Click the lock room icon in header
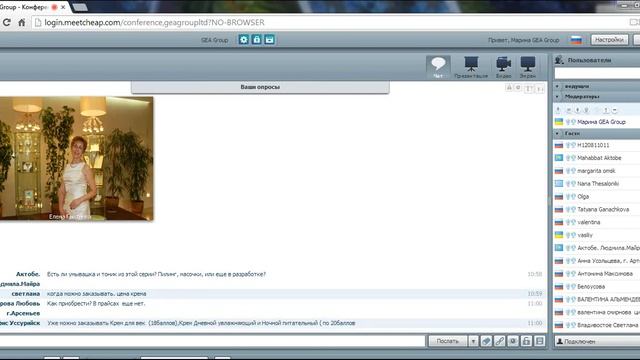This screenshot has width=640, height=360. coord(257,40)
